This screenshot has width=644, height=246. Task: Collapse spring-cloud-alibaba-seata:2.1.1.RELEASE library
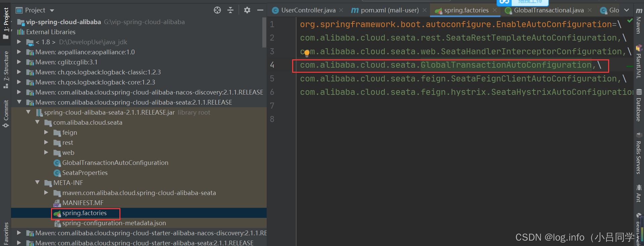[x=19, y=102]
